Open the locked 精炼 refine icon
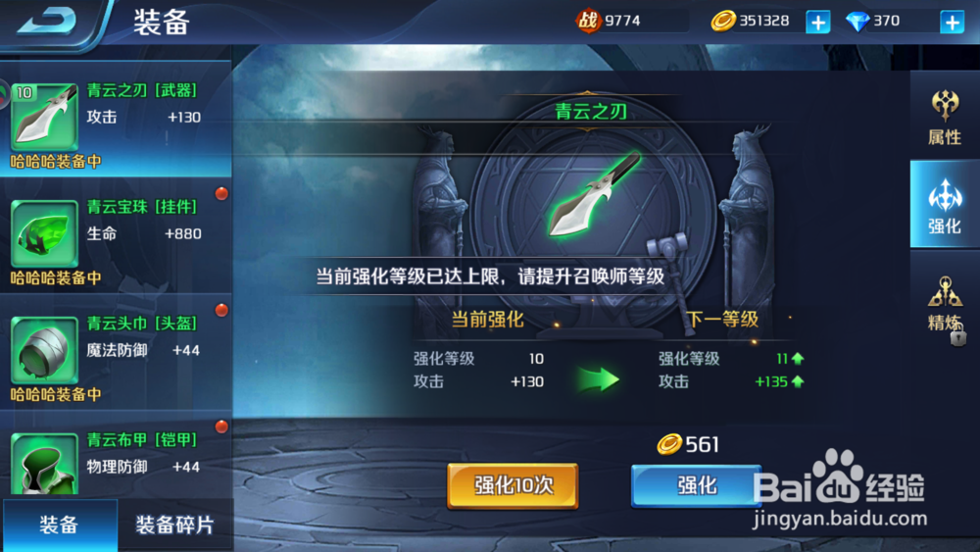Image resolution: width=980 pixels, height=552 pixels. (945, 304)
